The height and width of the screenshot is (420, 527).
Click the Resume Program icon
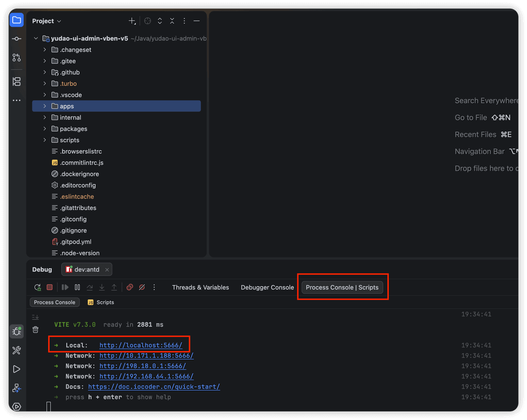coord(65,287)
